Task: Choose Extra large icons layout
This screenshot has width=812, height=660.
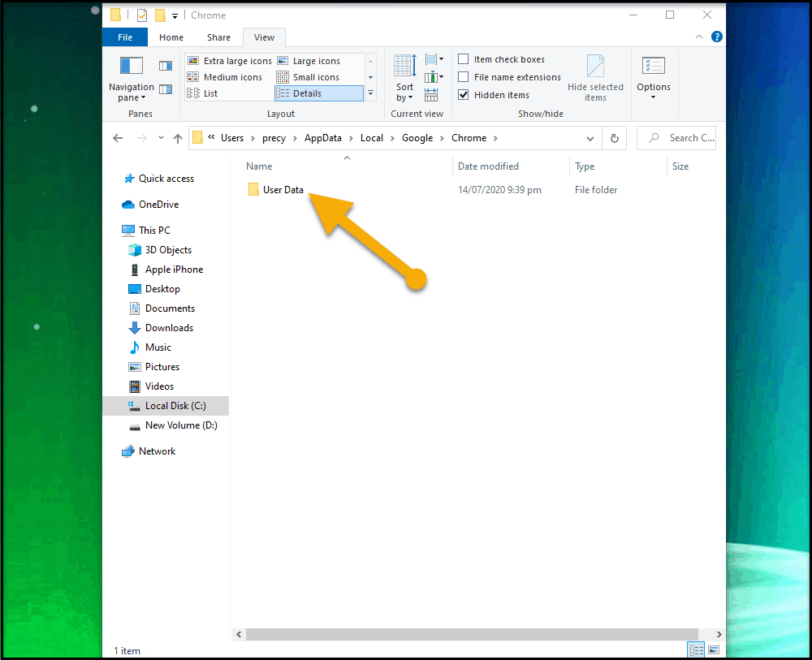Action: (230, 61)
